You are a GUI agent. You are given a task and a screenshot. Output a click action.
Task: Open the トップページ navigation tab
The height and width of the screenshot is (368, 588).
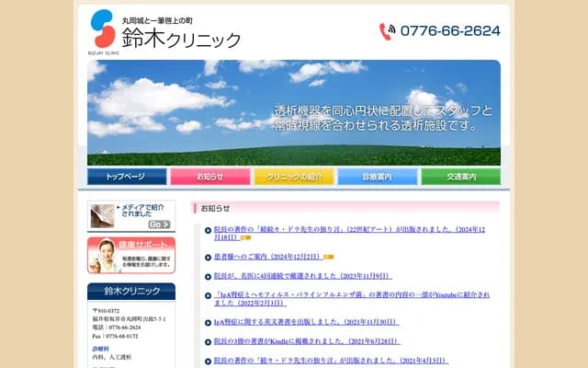[x=127, y=177]
